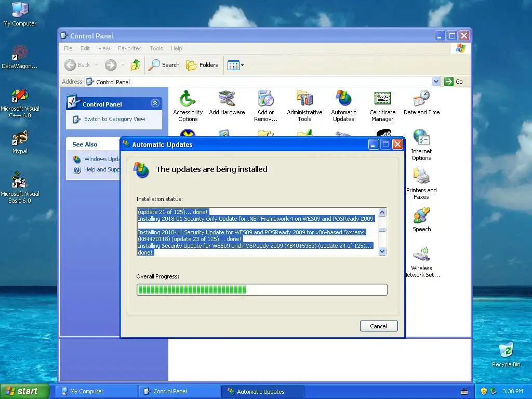Viewport: 532px width, 399px height.
Task: Select the My Computer desktop icon
Action: [20, 14]
